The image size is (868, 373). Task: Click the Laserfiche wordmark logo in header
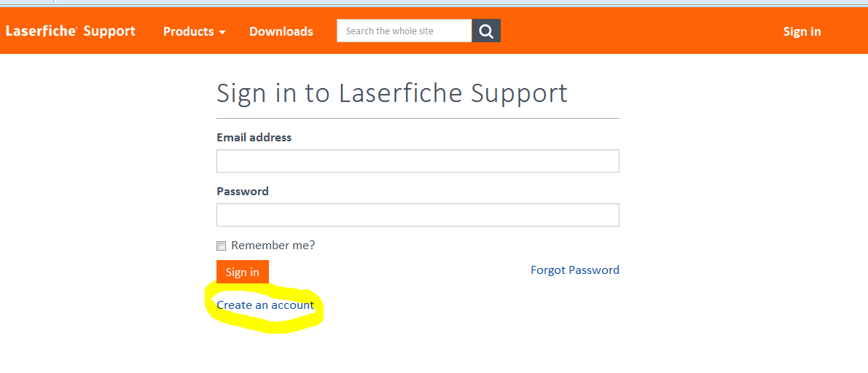41,31
